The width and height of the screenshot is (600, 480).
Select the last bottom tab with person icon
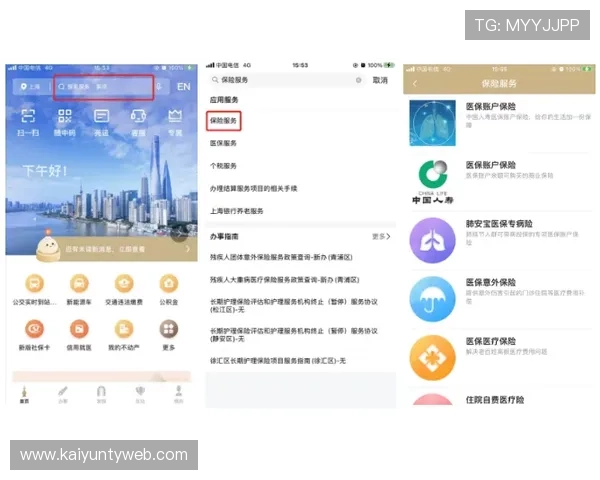179,394
